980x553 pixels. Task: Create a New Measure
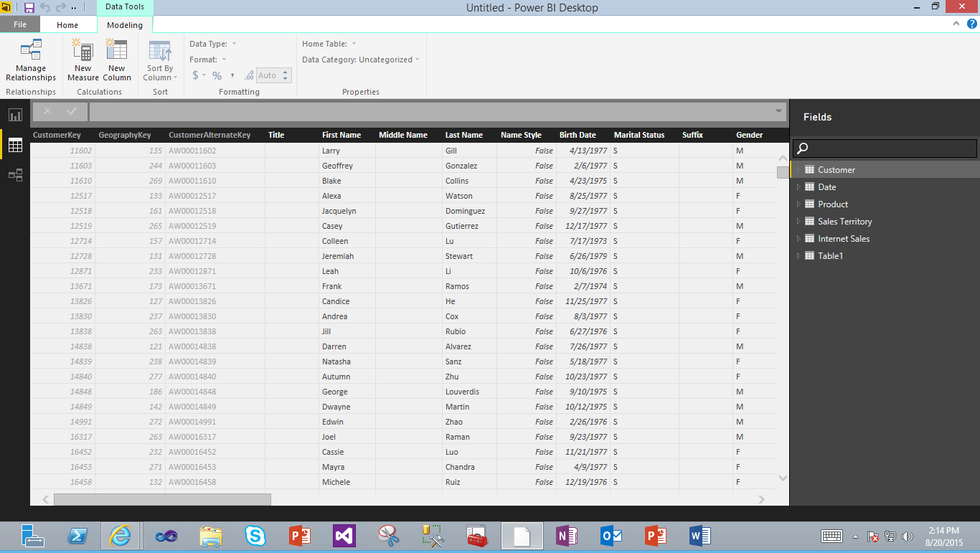pos(83,61)
